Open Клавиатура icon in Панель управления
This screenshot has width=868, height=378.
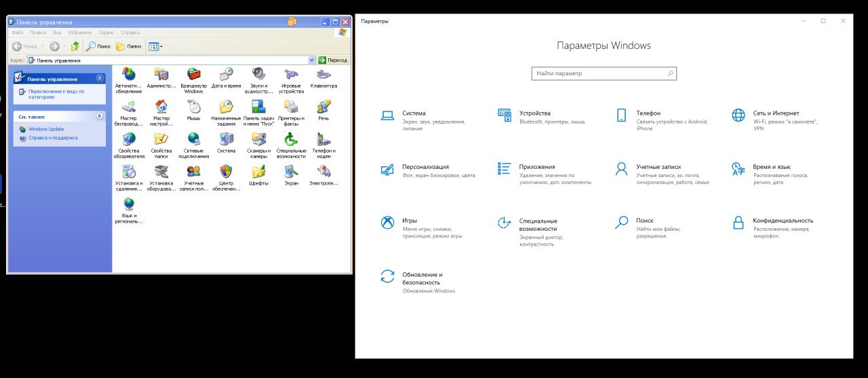[x=323, y=73]
